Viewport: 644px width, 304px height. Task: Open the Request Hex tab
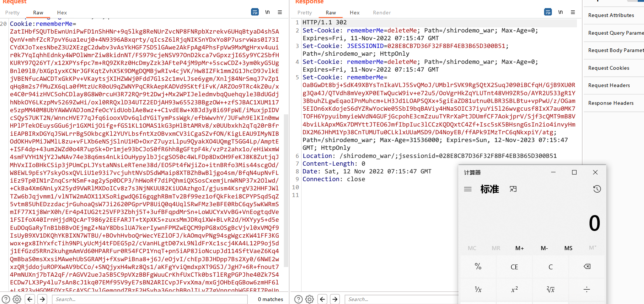[62, 13]
